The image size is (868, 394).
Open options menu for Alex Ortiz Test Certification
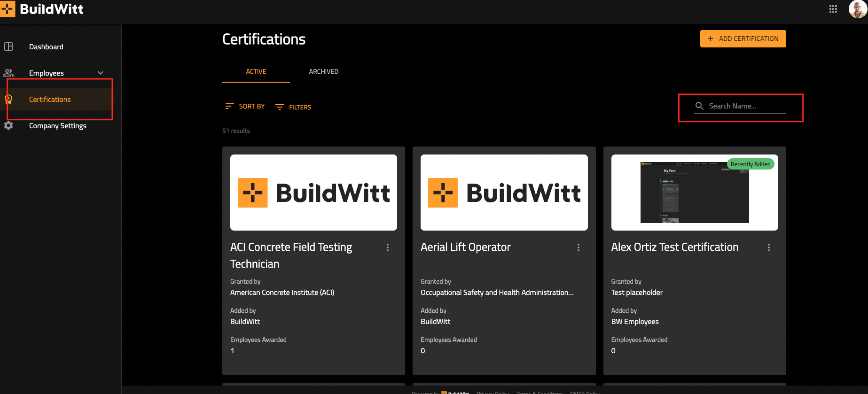click(x=769, y=247)
